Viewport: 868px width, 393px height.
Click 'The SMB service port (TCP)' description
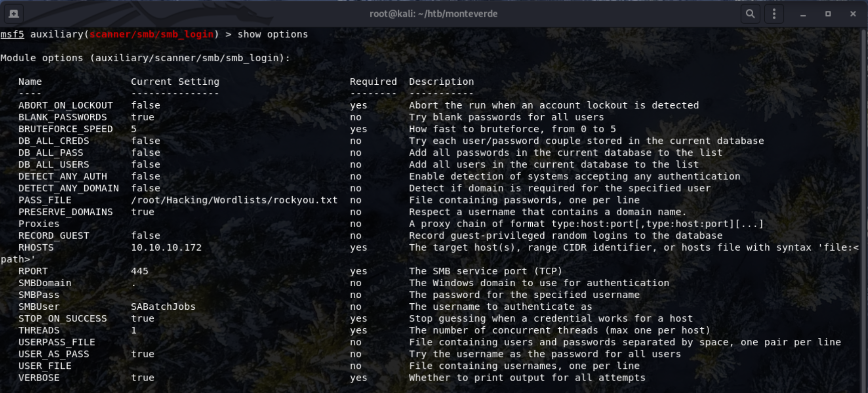coord(486,271)
